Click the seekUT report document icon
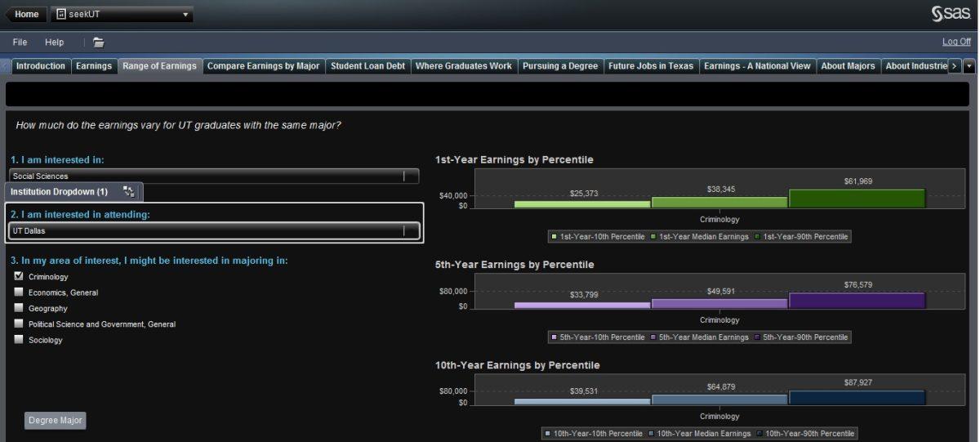The width and height of the screenshot is (980, 442). coord(61,14)
